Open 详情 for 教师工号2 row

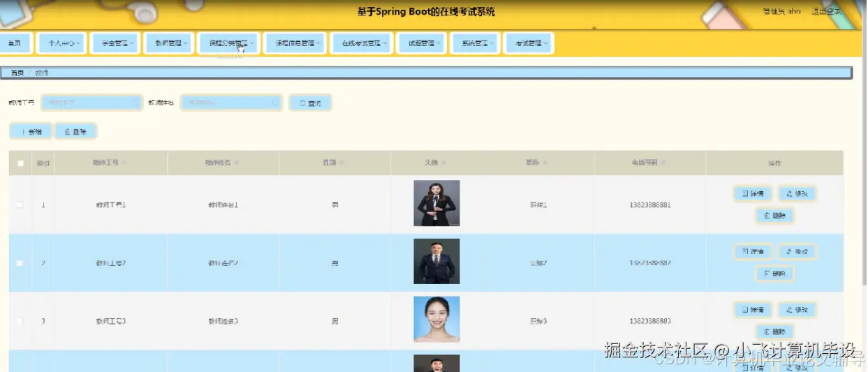tap(753, 251)
